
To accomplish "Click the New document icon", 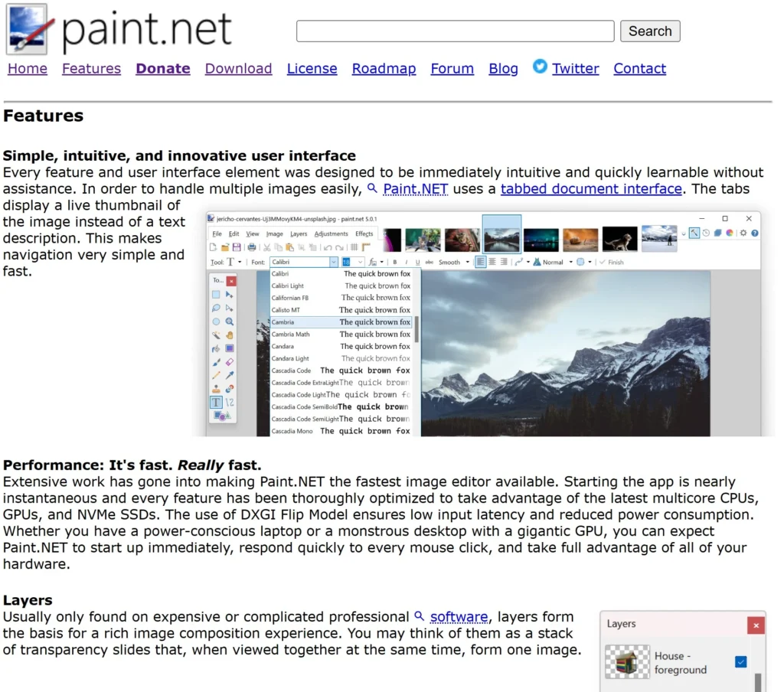I will pos(213,247).
